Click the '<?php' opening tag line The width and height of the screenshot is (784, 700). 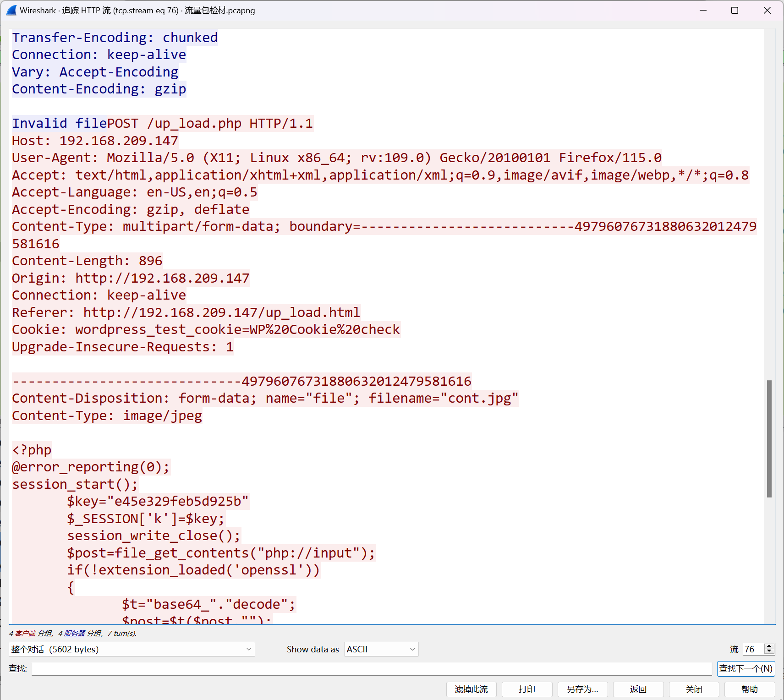pyautogui.click(x=32, y=450)
